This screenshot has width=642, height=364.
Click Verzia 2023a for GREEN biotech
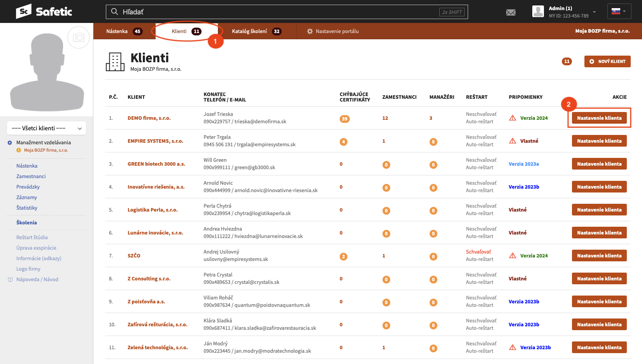tap(524, 164)
